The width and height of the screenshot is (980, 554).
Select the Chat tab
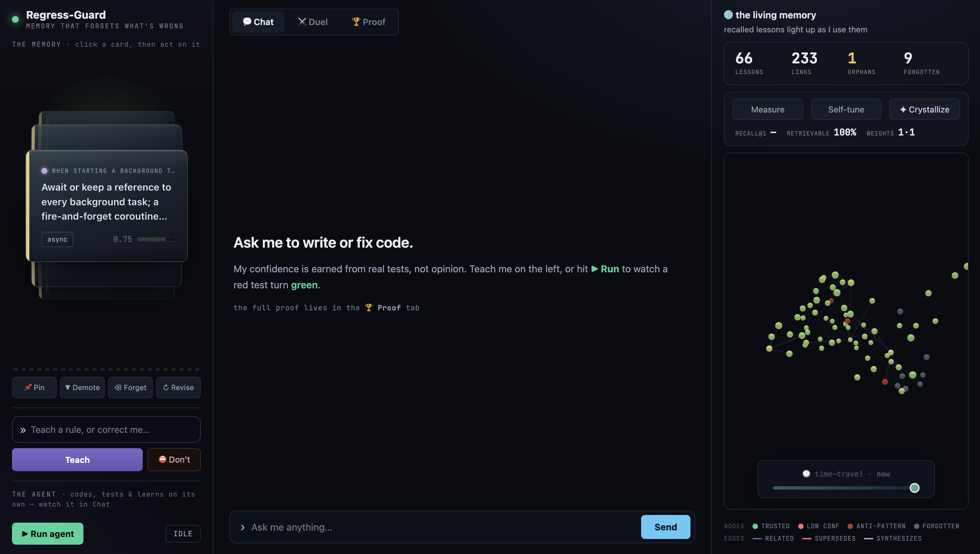click(258, 22)
